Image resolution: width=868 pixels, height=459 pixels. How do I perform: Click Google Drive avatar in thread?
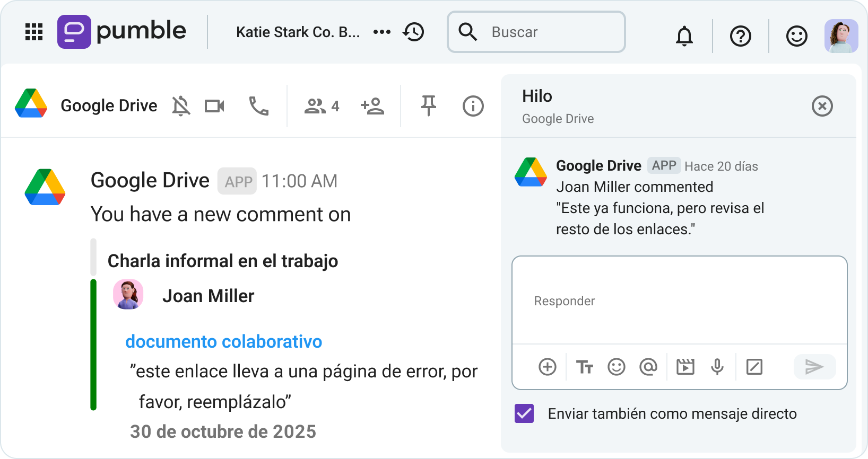[531, 172]
